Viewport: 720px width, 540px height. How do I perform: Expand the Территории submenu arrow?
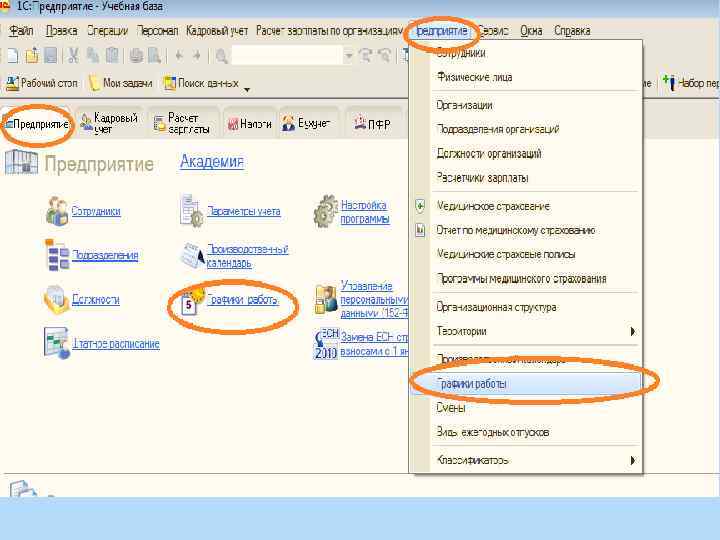click(633, 331)
